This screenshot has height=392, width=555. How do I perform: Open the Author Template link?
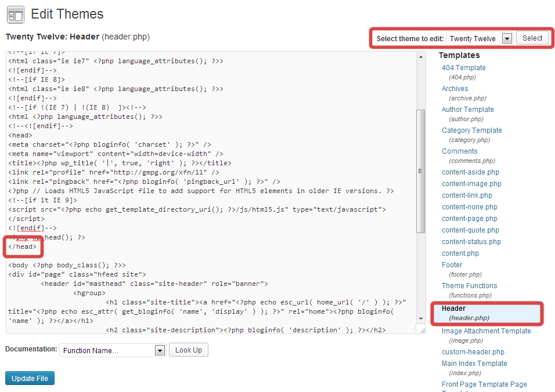[467, 109]
